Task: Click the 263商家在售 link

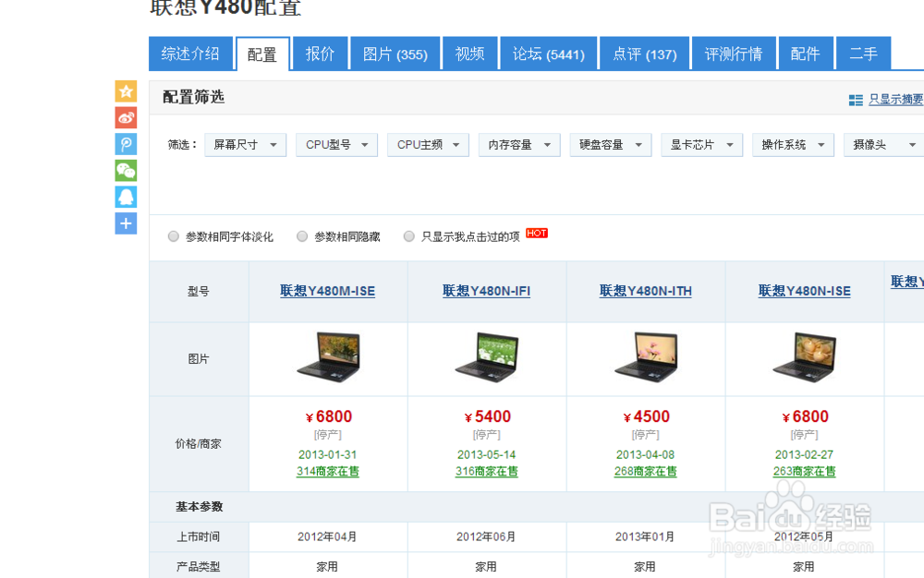Action: pos(805,472)
